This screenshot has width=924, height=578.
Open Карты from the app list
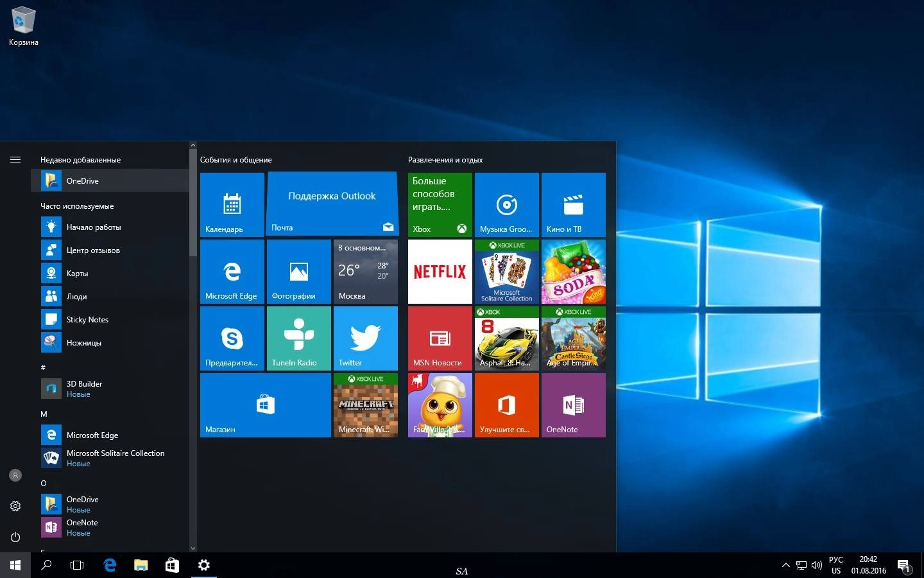110,273
